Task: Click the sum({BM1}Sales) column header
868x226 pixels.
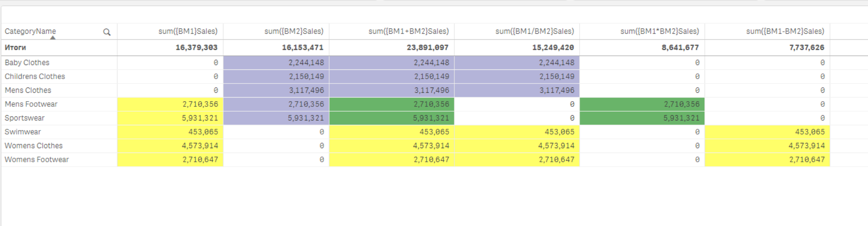Action: pyautogui.click(x=188, y=31)
